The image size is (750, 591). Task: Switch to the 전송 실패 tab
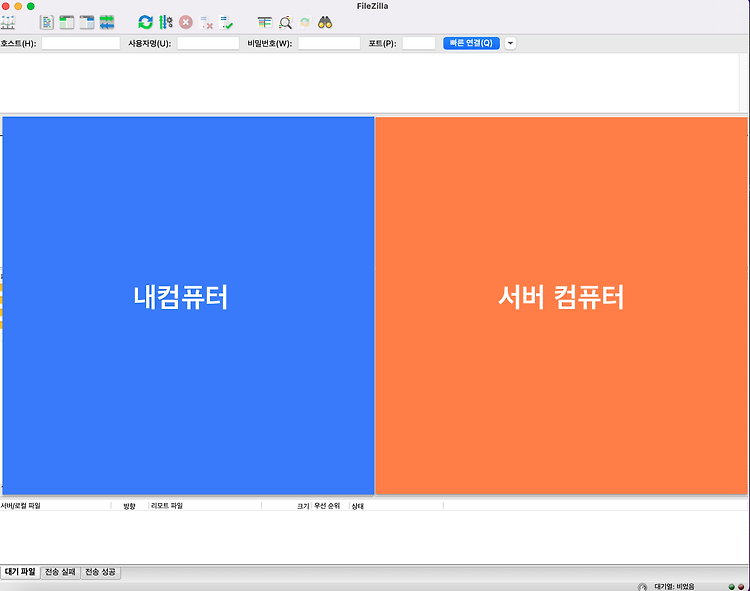(60, 572)
